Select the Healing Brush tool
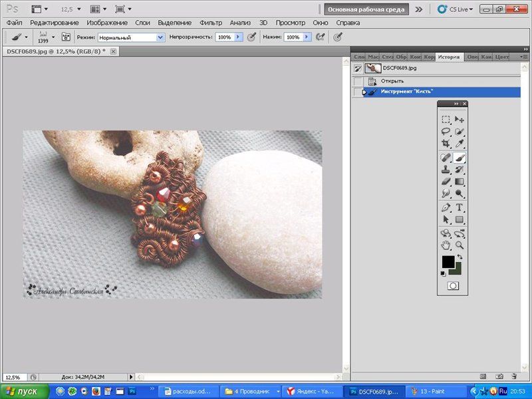The height and width of the screenshot is (399, 532). (446, 158)
